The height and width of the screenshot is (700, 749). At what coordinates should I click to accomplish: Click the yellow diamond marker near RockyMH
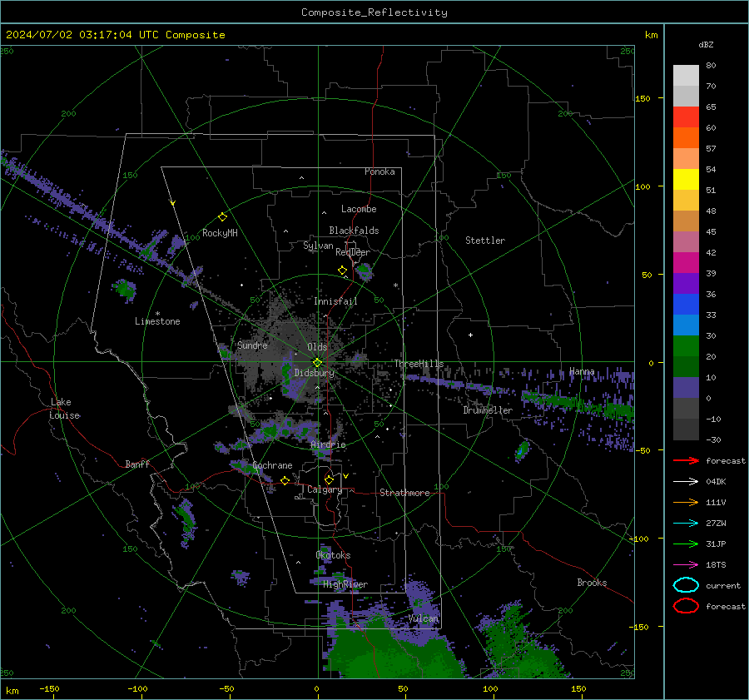point(222,217)
